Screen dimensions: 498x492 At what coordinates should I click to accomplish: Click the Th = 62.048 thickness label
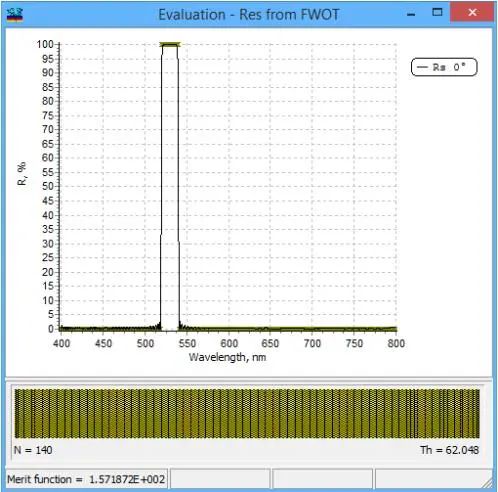click(x=449, y=450)
